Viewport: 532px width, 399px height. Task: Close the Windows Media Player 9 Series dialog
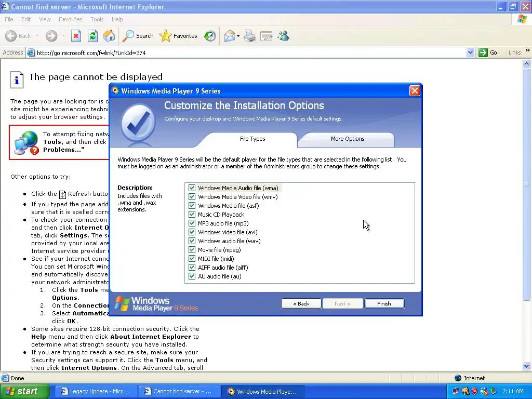pyautogui.click(x=415, y=90)
